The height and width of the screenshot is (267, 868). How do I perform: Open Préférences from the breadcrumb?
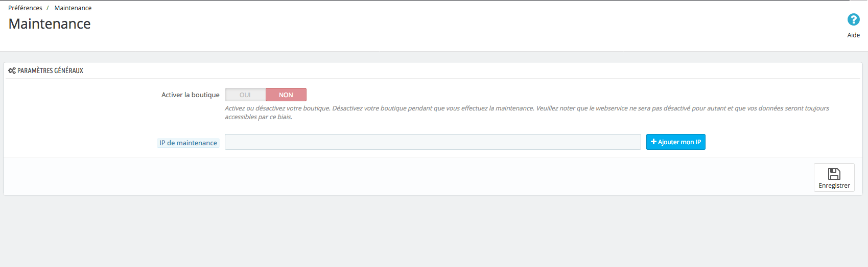25,8
